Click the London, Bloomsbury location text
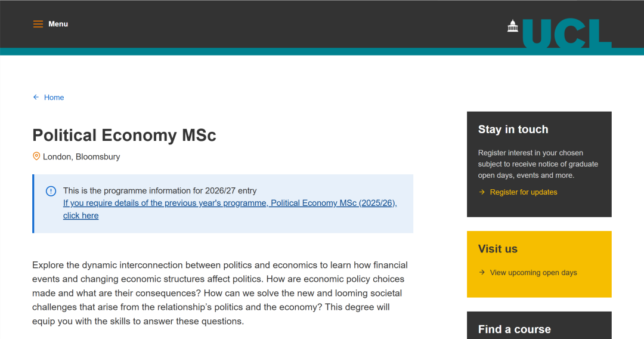This screenshot has width=644, height=339. (x=82, y=157)
